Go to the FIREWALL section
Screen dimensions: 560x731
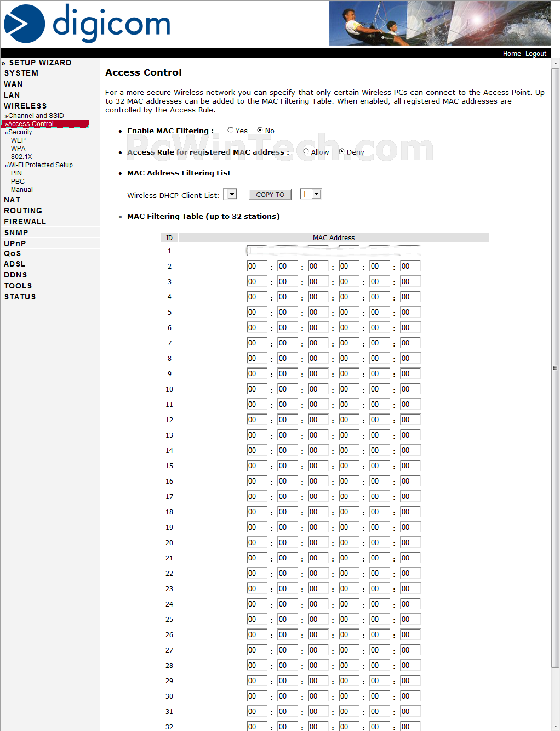[x=25, y=222]
